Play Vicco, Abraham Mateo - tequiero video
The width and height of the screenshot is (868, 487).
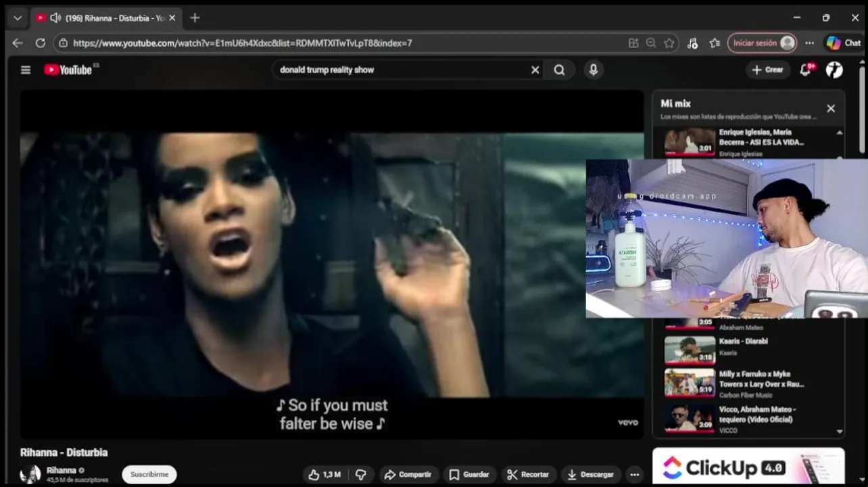[x=752, y=419]
